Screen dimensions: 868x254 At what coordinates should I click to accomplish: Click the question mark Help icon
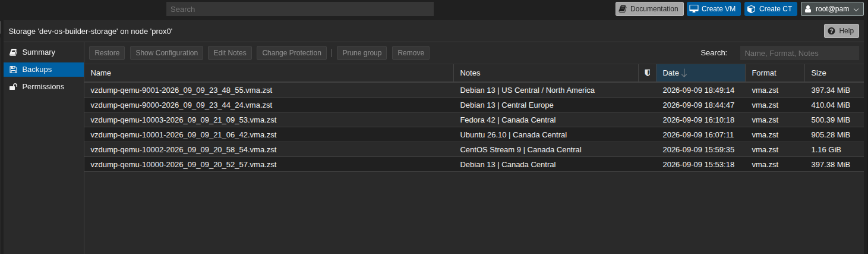pyautogui.click(x=831, y=31)
